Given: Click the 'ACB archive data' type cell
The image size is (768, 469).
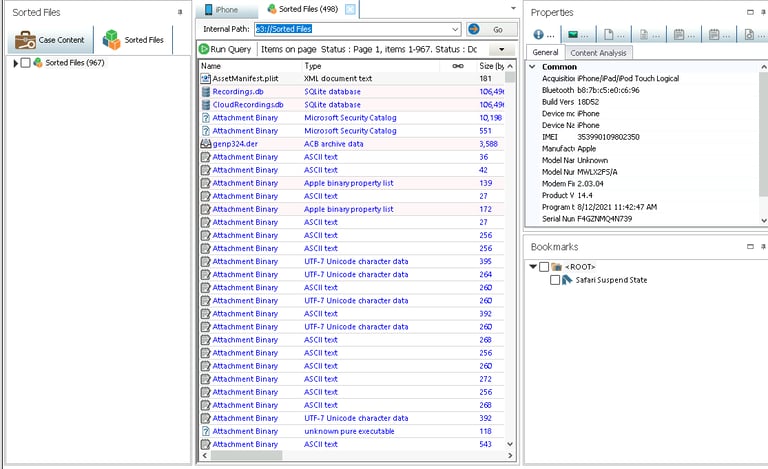Looking at the screenshot, I should pos(334,144).
